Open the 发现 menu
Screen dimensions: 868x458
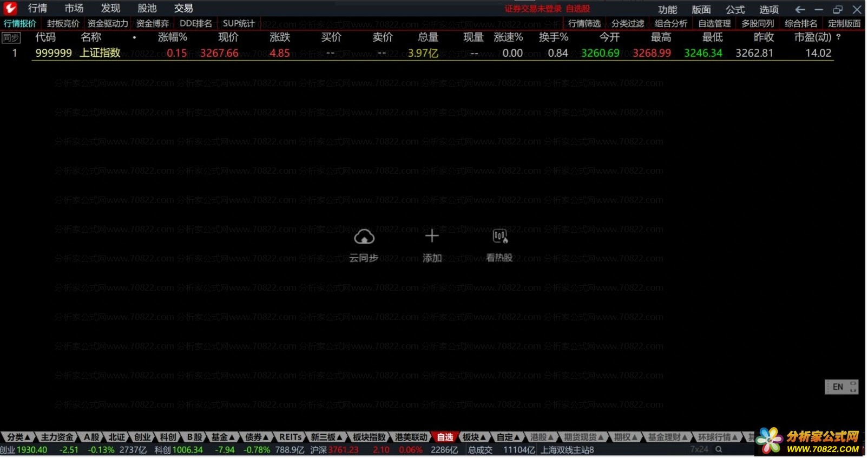pyautogui.click(x=110, y=8)
